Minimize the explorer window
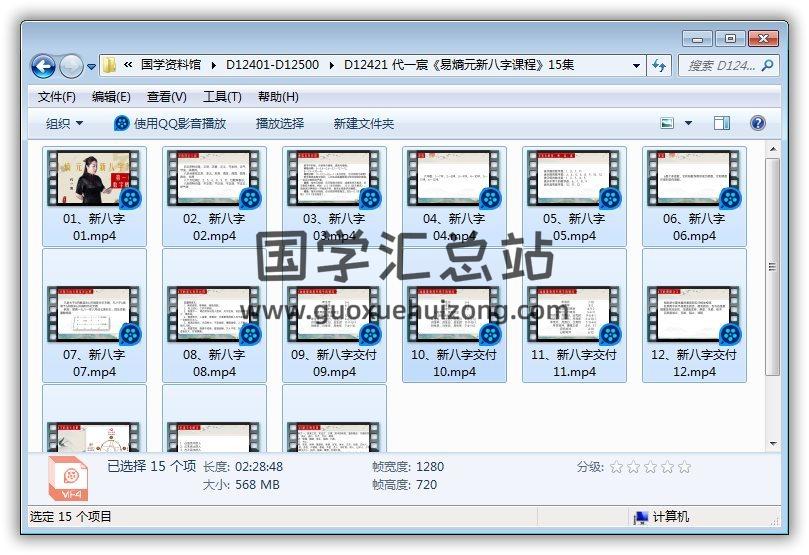809x555 pixels. click(x=697, y=39)
